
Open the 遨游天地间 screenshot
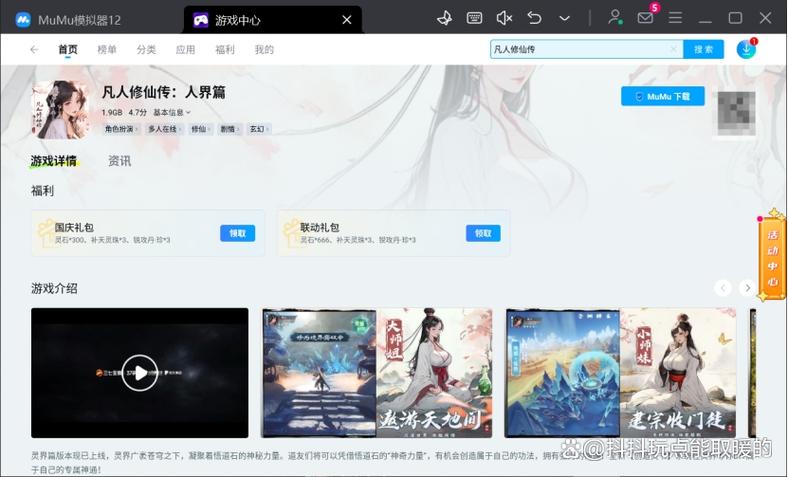tap(377, 373)
